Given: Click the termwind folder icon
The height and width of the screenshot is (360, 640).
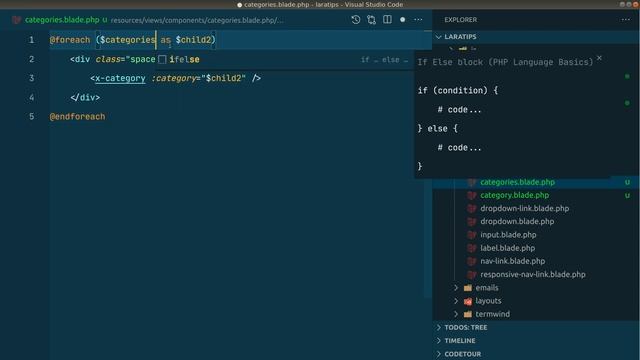Looking at the screenshot, I should point(468,314).
